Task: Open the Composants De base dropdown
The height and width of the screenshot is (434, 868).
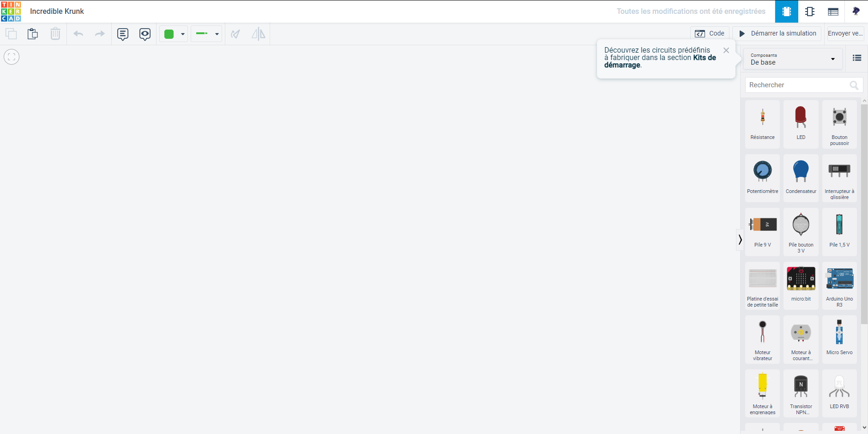Action: [793, 59]
